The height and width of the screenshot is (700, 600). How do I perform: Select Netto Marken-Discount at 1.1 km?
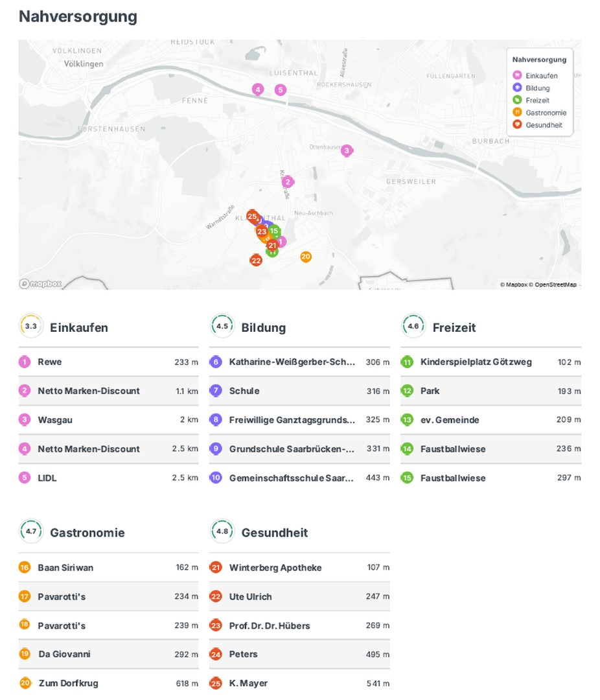pyautogui.click(x=108, y=391)
